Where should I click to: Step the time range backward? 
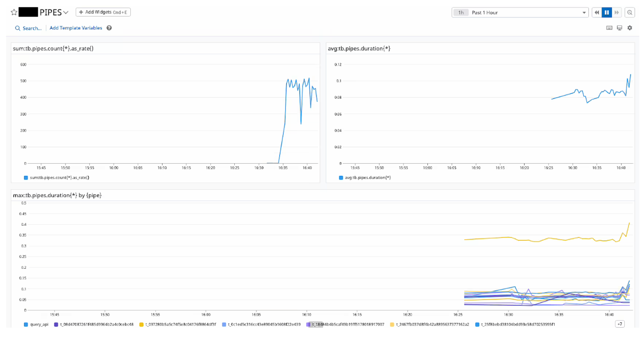[x=597, y=12]
